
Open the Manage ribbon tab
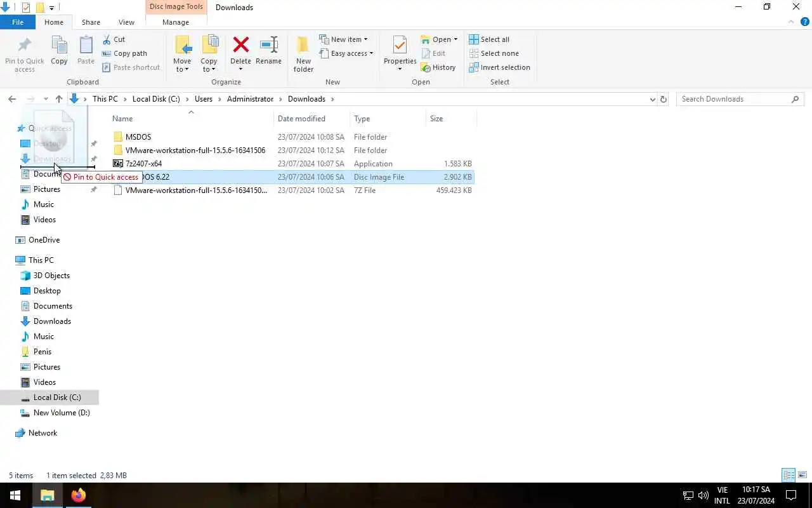click(x=176, y=22)
